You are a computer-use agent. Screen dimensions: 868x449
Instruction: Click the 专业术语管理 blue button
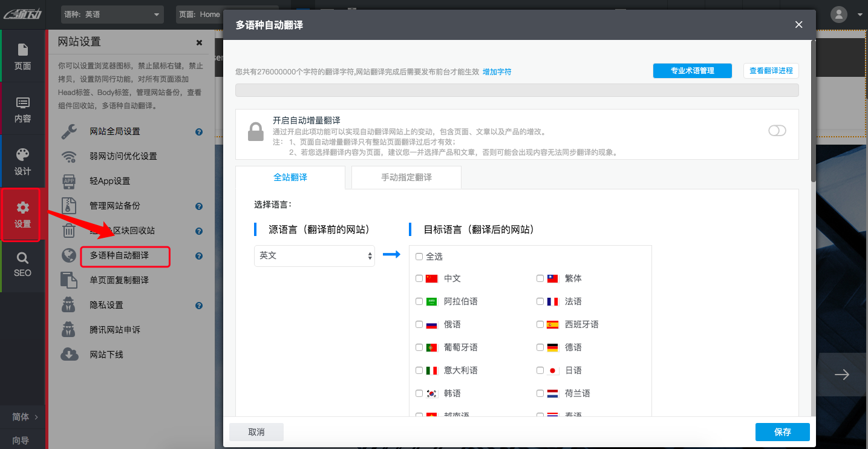click(692, 70)
